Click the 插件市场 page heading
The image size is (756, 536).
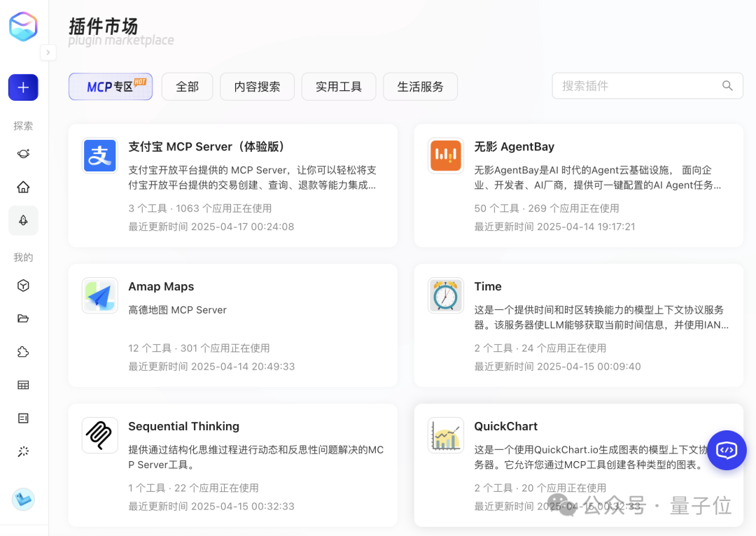pyautogui.click(x=103, y=26)
